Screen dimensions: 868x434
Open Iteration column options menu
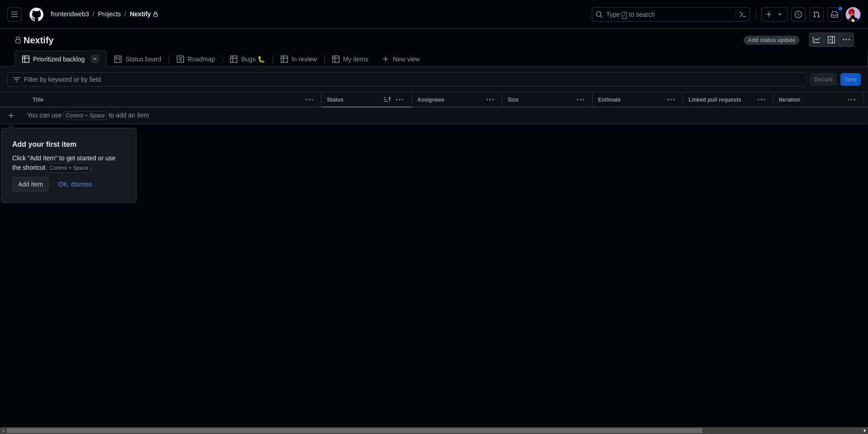(x=852, y=100)
